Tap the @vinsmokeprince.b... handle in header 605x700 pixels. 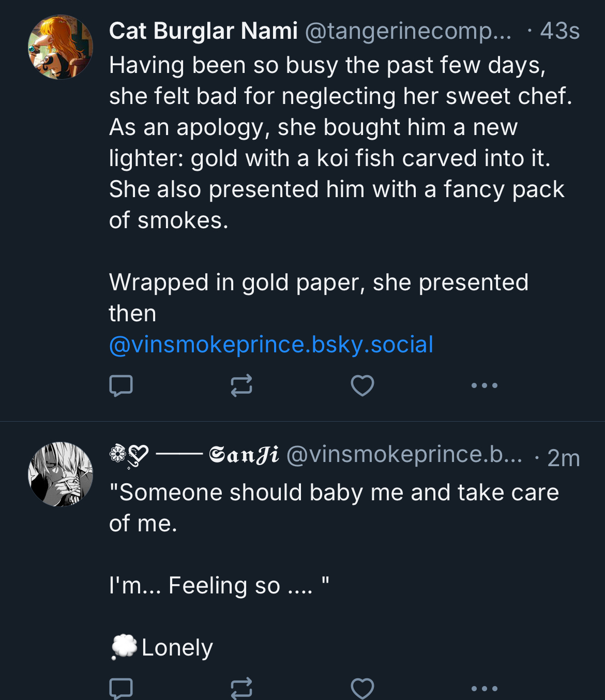point(404,455)
